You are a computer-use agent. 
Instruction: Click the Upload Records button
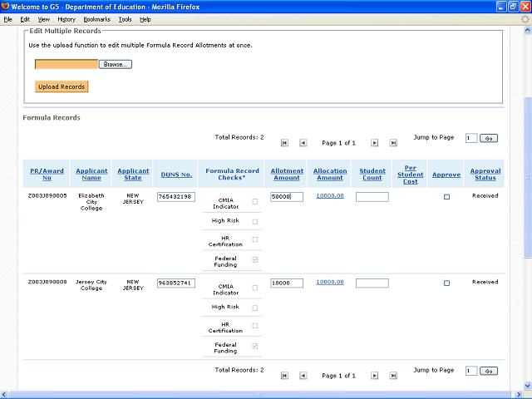pos(62,86)
